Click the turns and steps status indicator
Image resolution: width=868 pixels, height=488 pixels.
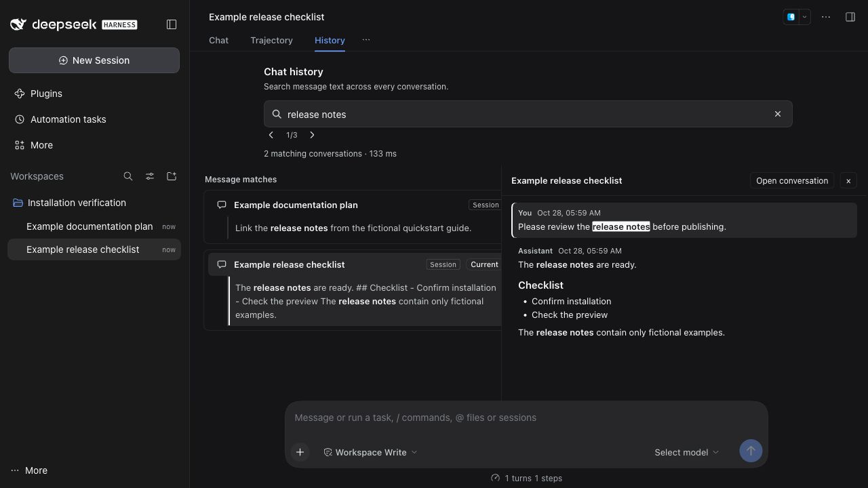[526, 478]
